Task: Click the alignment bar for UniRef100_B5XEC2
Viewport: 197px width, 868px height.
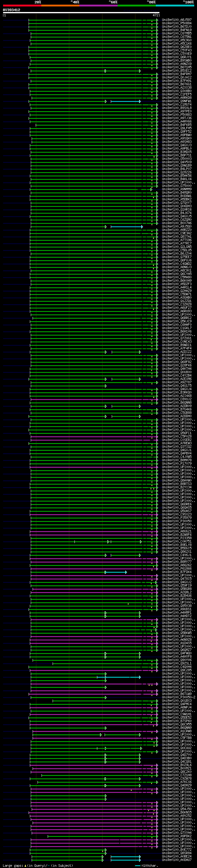Action: coord(86,71)
